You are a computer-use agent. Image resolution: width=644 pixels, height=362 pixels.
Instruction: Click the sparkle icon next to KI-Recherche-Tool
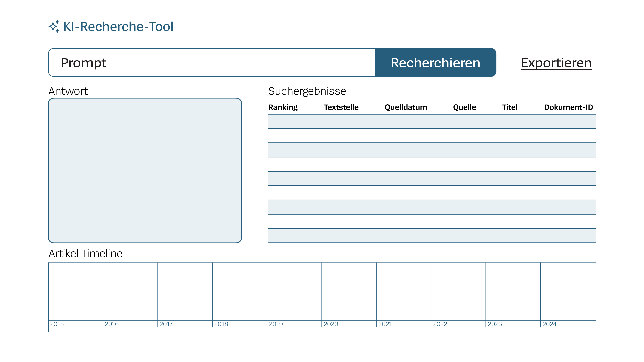tap(54, 26)
